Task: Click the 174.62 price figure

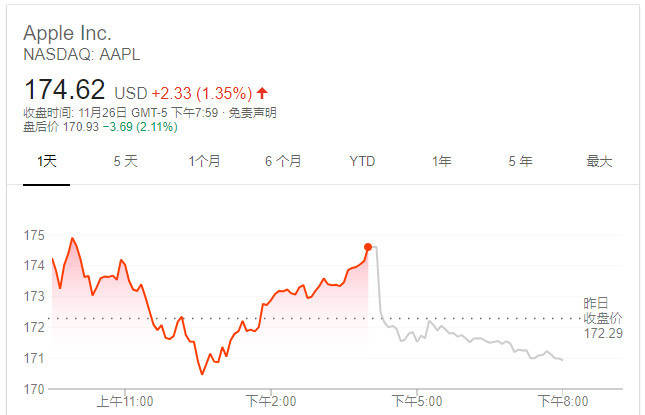Action: [65, 89]
